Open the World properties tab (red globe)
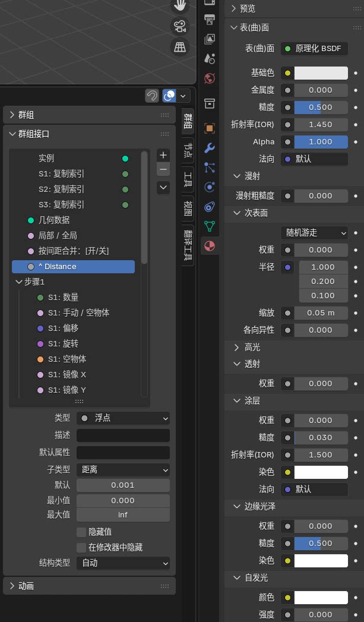 210,78
